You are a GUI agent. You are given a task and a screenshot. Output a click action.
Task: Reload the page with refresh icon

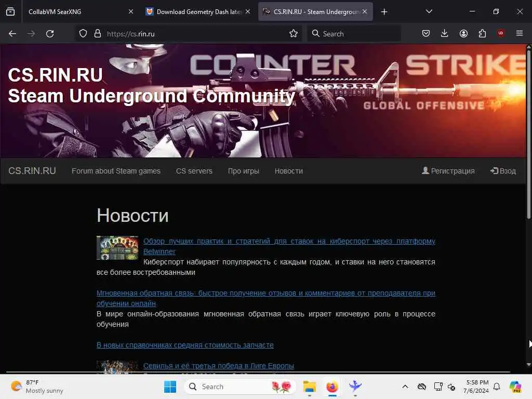click(x=50, y=34)
